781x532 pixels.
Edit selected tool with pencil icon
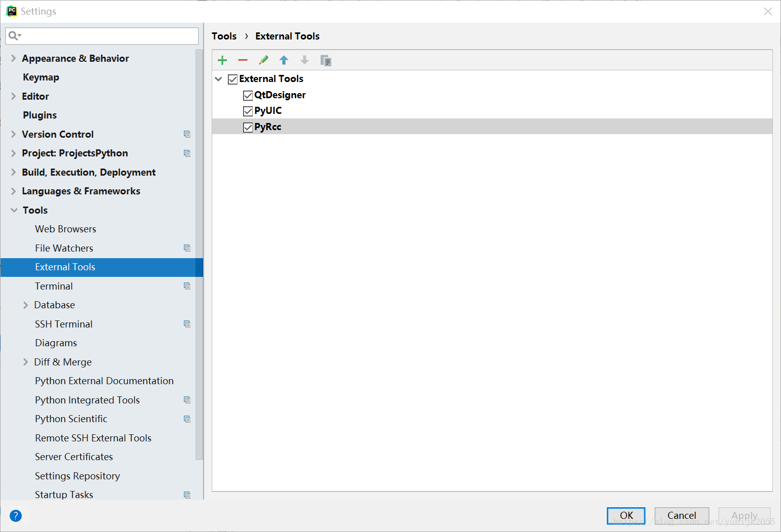[x=263, y=60]
